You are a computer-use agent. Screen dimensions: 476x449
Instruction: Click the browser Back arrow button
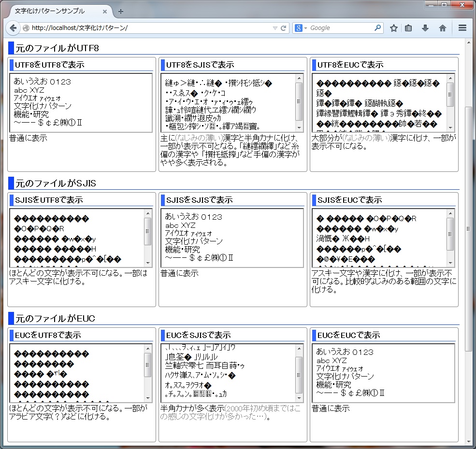click(13, 28)
